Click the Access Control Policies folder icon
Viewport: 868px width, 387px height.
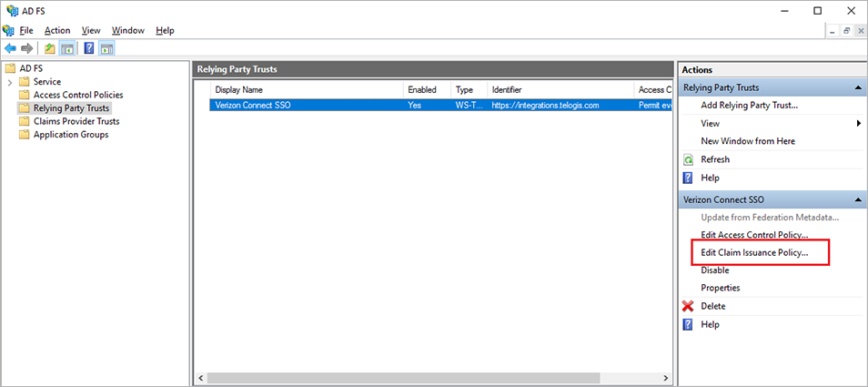(x=24, y=95)
